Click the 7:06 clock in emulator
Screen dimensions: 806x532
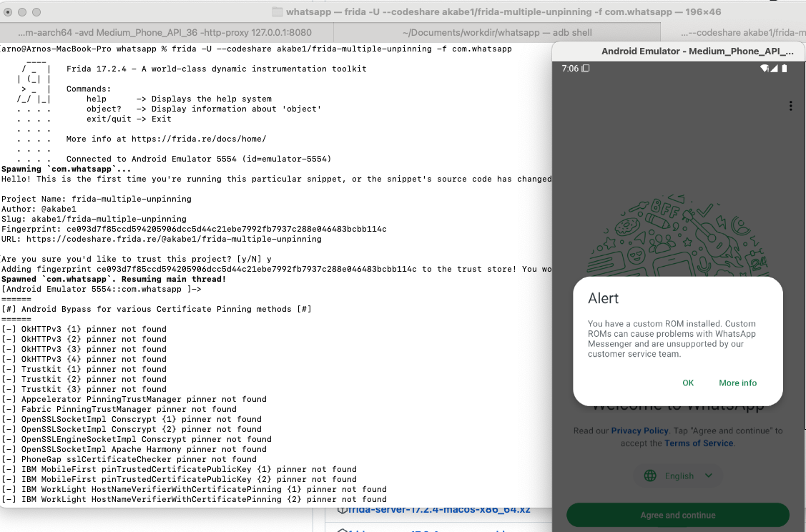click(570, 69)
